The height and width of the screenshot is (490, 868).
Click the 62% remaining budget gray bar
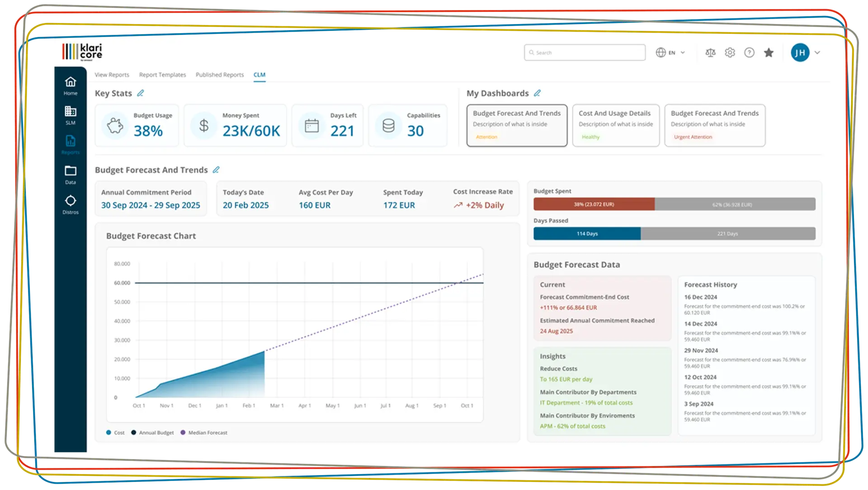pos(735,204)
